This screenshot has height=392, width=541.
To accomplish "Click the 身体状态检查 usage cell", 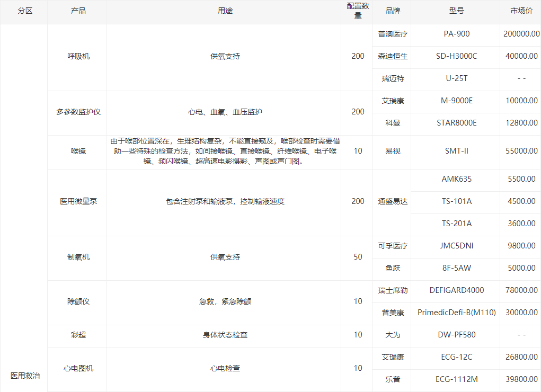I will tap(225, 335).
